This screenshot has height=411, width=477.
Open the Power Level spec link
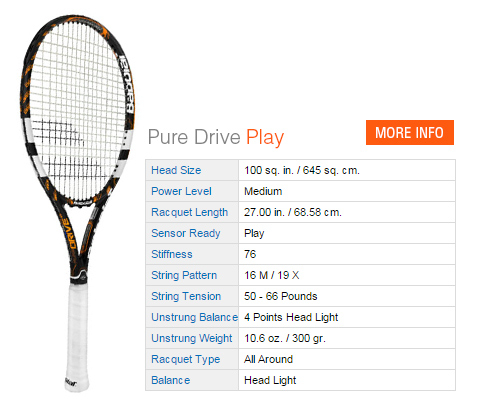181,191
